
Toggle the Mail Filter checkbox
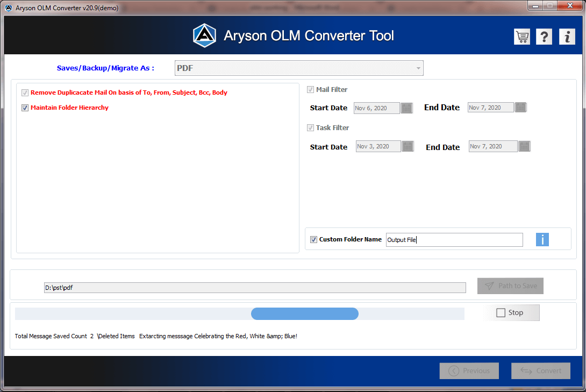click(310, 90)
